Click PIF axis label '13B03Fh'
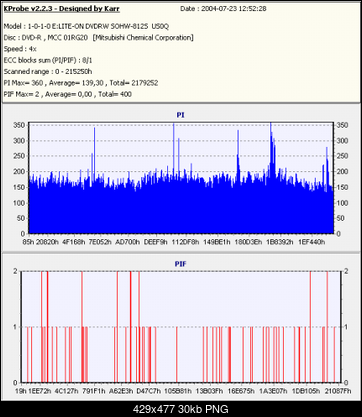Viewport: 362px width, 417px height. pyautogui.click(x=209, y=391)
